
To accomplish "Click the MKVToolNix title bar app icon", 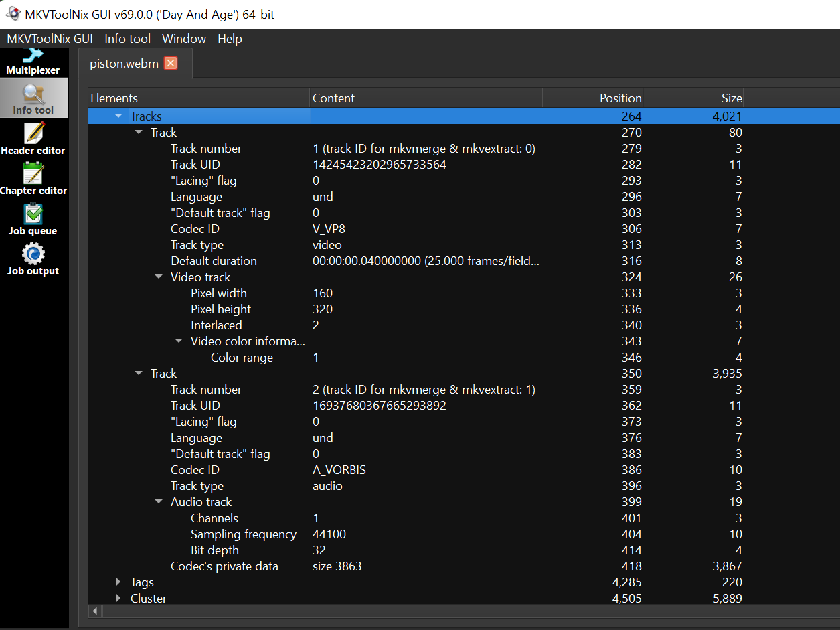I will [x=12, y=13].
